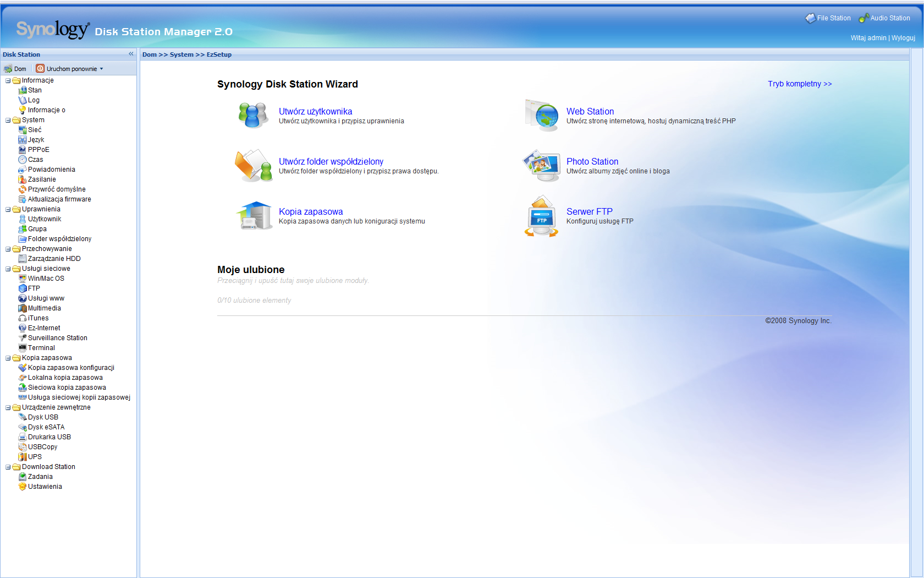Collapse the Disk Station sidebar panel
The image size is (924, 578).
(x=131, y=54)
